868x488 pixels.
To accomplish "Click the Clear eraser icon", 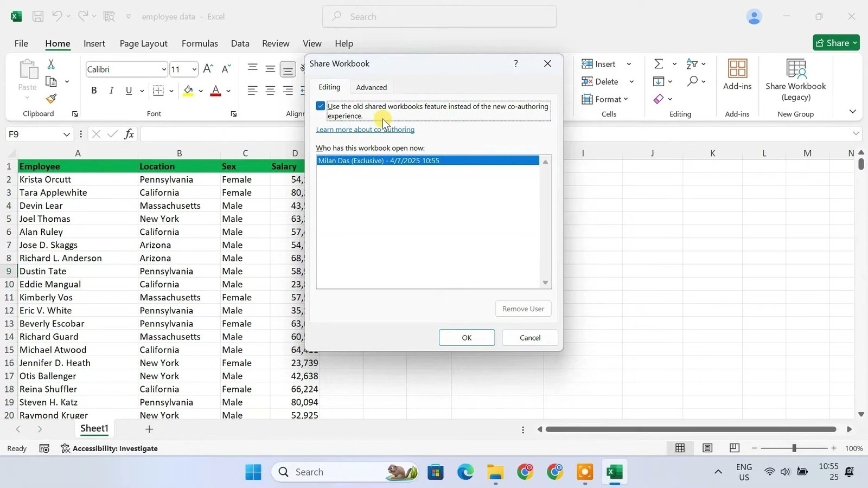I will coord(659,99).
